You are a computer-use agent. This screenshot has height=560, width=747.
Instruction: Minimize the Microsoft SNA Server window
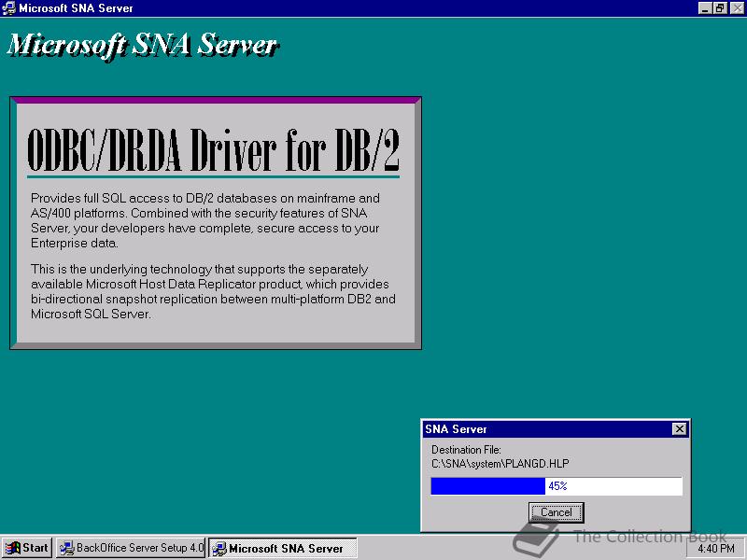705,8
